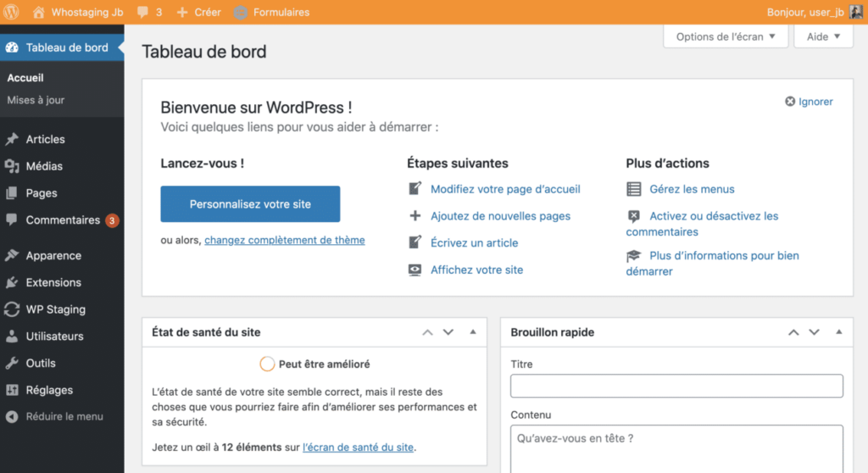The width and height of the screenshot is (868, 473).
Task: Click the Réglages sliders icon
Action: click(12, 390)
